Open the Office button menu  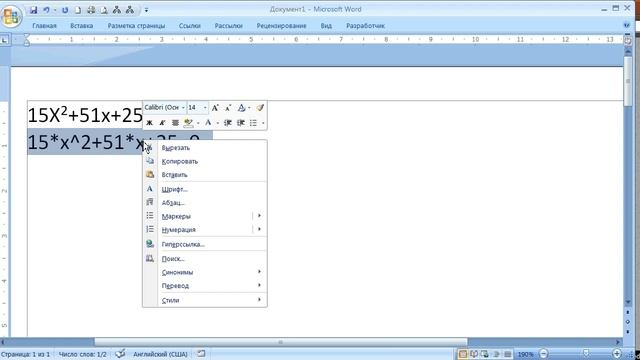point(11,16)
